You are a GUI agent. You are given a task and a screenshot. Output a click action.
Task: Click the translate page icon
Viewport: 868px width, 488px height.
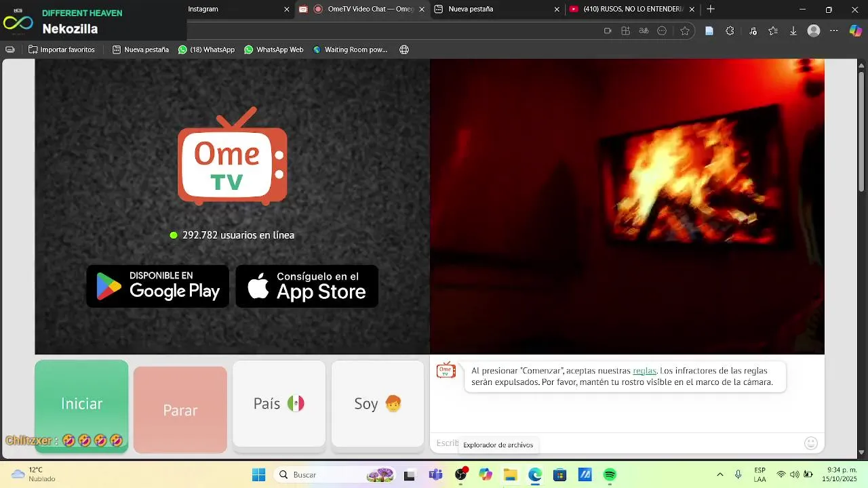point(644,30)
